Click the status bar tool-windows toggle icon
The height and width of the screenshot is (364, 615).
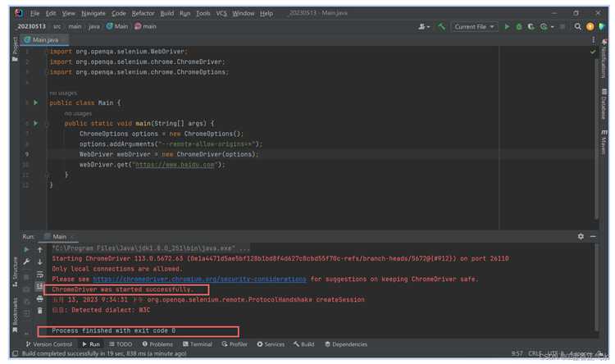[x=15, y=353]
